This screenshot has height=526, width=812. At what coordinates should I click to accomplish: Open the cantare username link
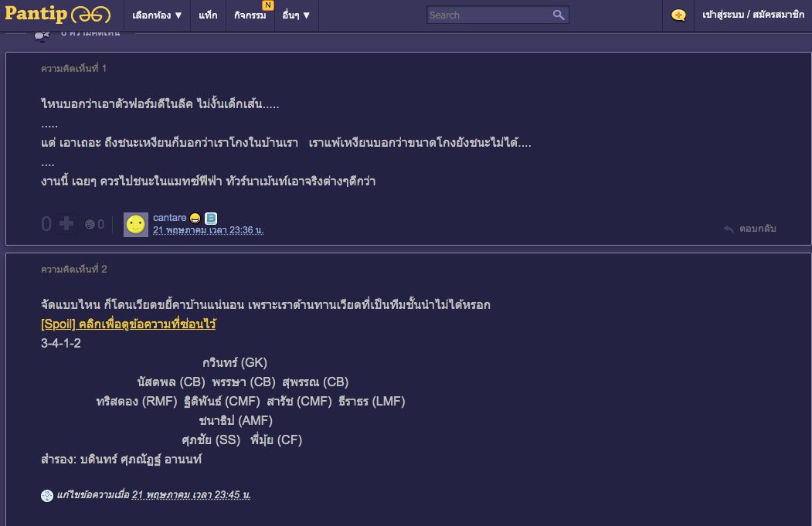tap(169, 218)
